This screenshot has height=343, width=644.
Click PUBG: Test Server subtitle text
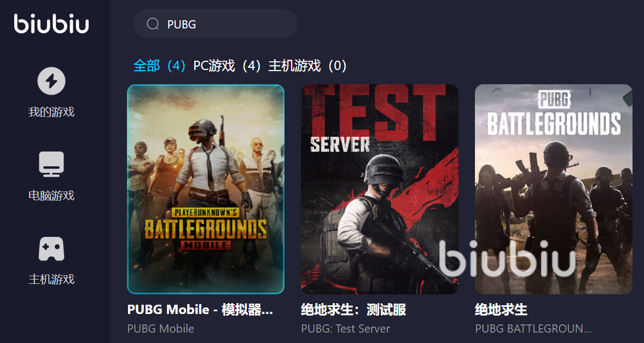(x=345, y=329)
